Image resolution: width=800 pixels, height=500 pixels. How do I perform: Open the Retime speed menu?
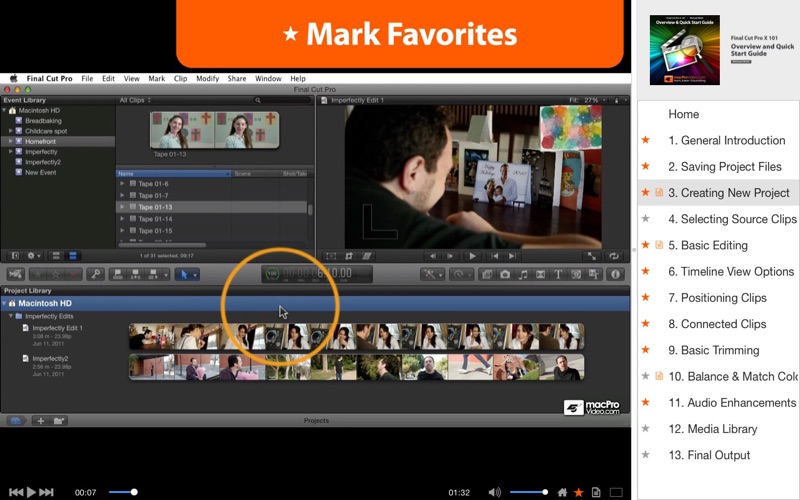point(461,274)
